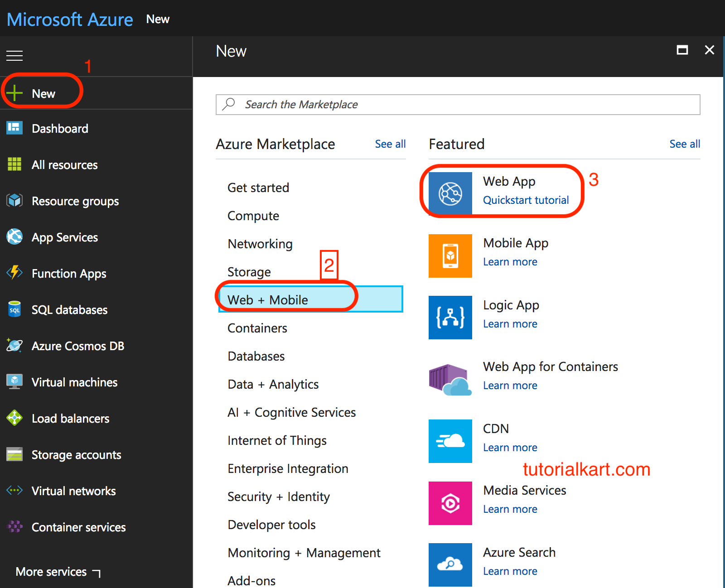Click the Load balancers icon

tap(14, 418)
